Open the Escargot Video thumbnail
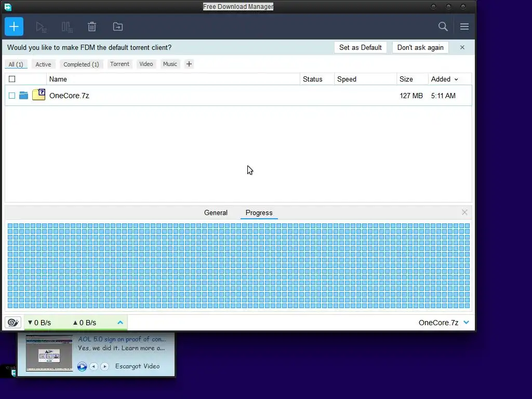This screenshot has width=532, height=399. 49,353
